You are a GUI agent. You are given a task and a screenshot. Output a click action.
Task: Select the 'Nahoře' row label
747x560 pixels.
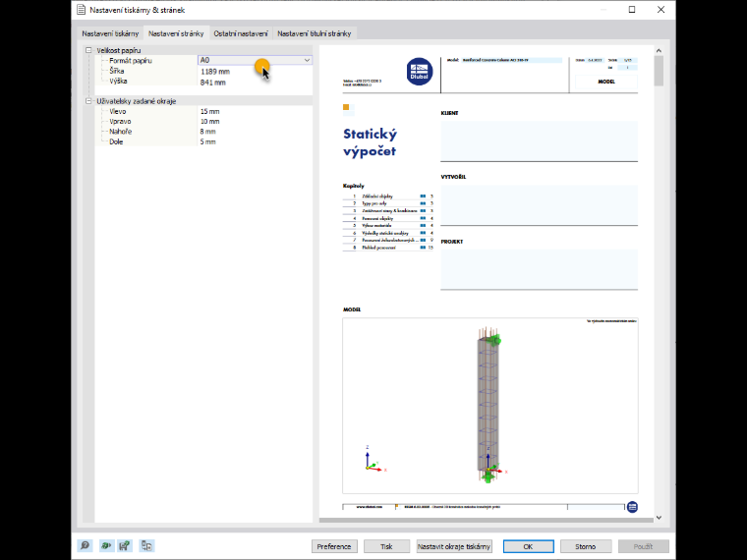point(121,132)
